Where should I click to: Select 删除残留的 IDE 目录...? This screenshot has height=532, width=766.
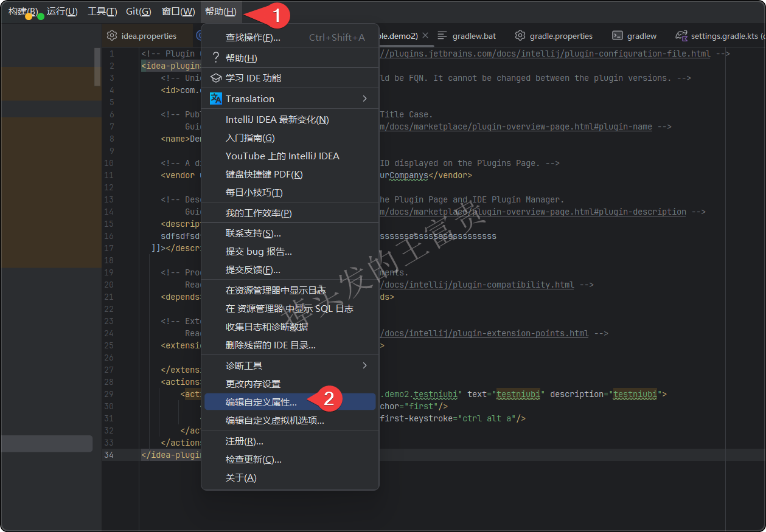pos(290,345)
